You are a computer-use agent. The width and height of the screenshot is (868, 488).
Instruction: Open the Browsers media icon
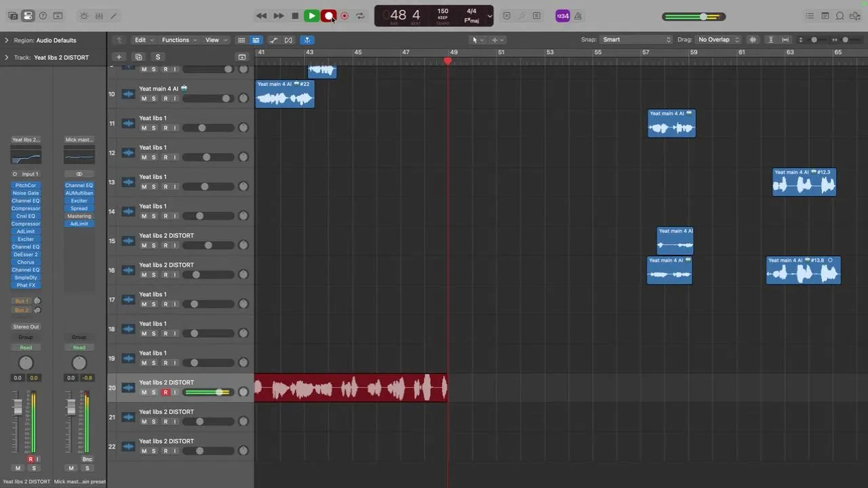pyautogui.click(x=855, y=16)
